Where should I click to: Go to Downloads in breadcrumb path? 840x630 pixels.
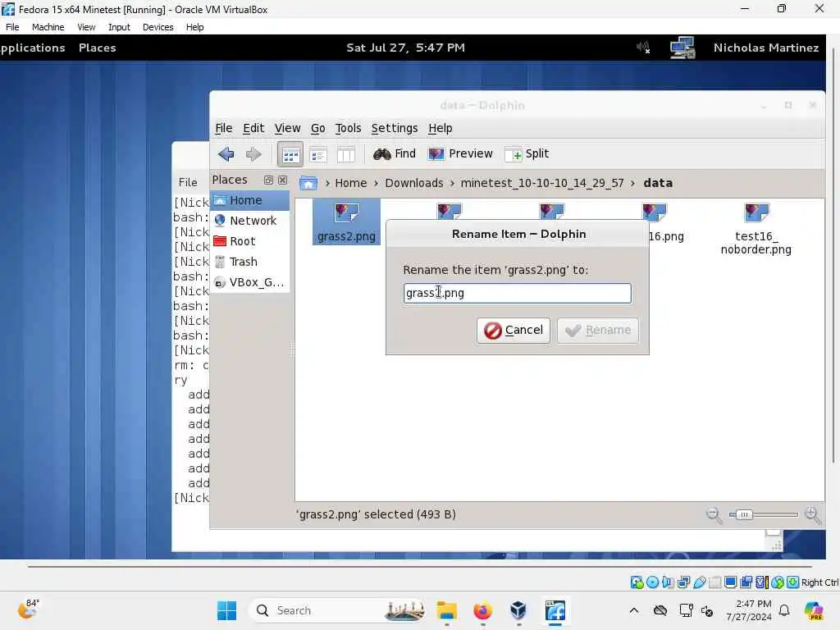point(414,183)
